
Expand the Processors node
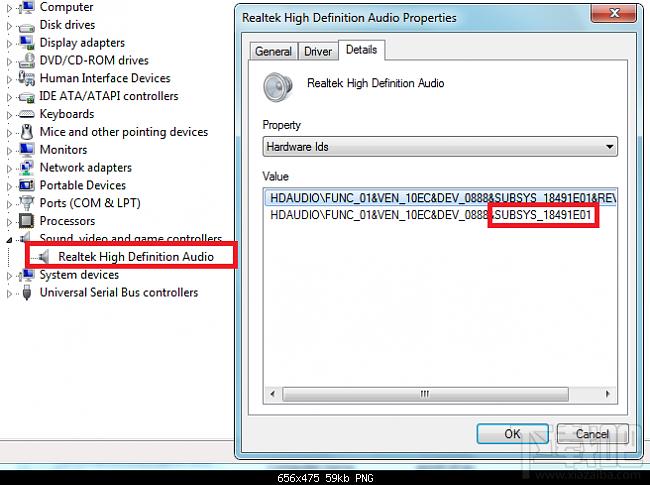click(x=9, y=221)
